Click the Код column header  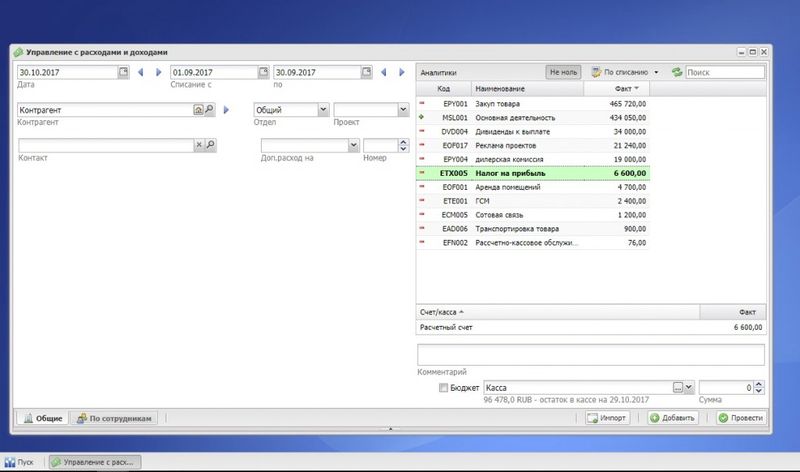[x=443, y=89]
